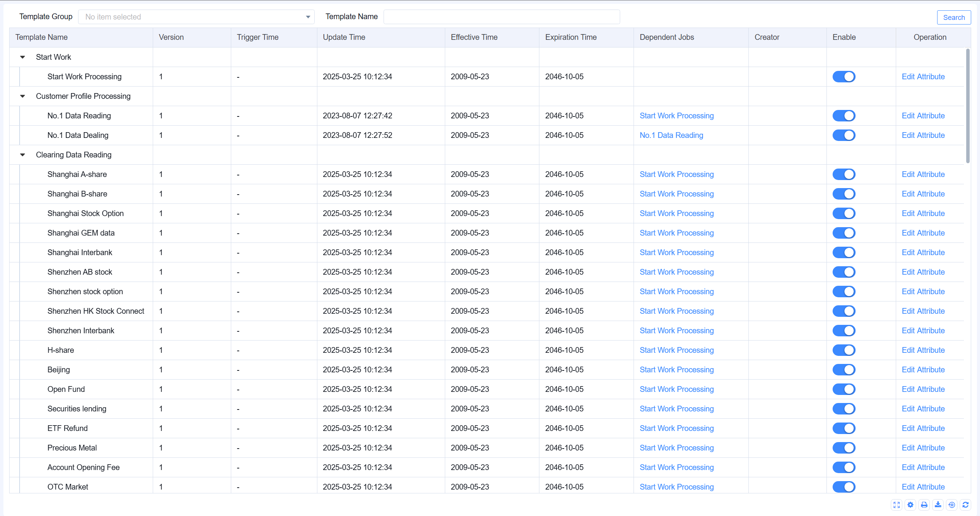Click the print icon below the table

[924, 505]
